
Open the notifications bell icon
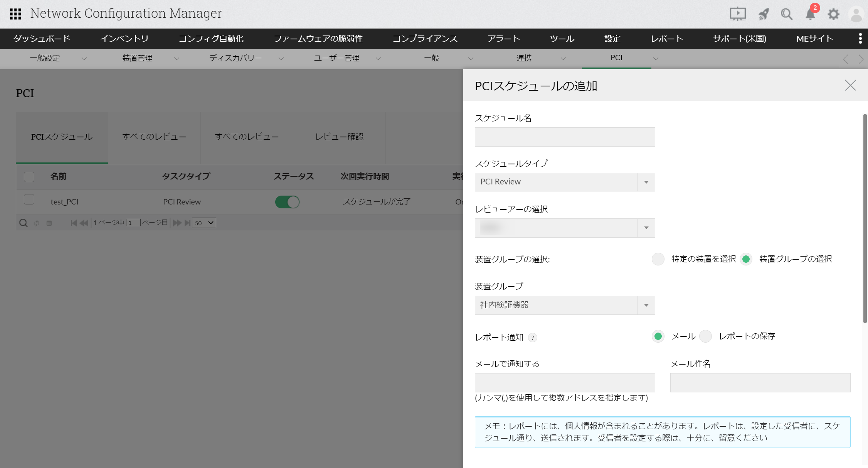810,15
